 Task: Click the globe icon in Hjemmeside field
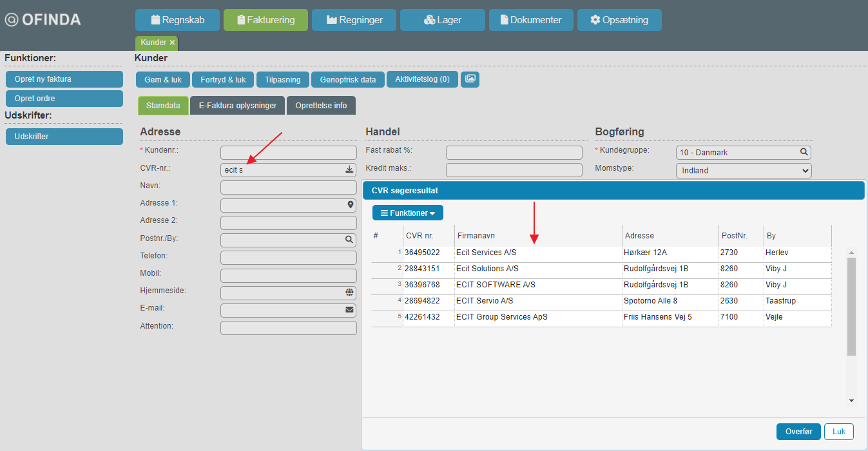[349, 292]
